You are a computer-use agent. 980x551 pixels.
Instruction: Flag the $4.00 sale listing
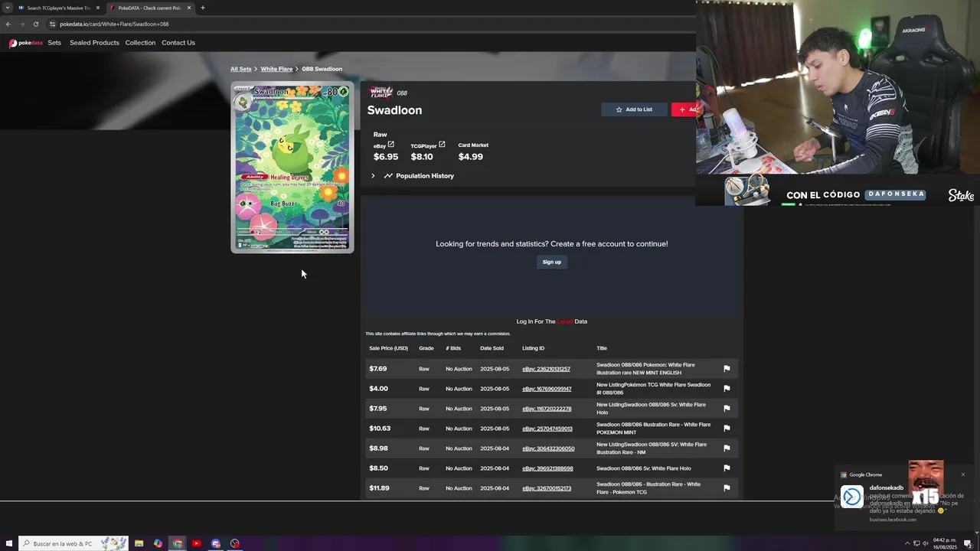[727, 389]
